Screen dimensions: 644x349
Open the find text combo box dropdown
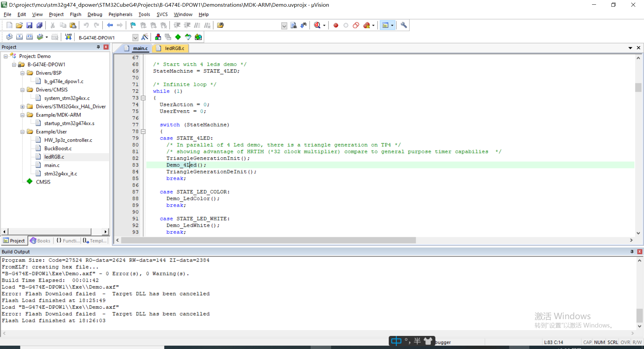(x=284, y=26)
